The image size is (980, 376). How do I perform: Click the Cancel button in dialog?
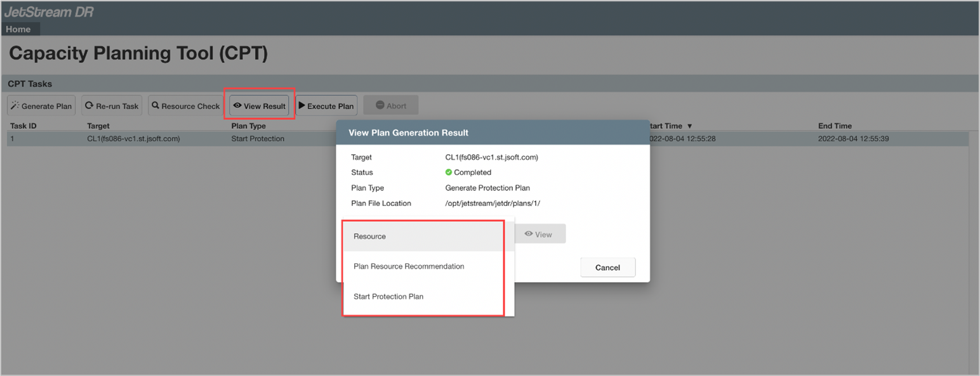[x=607, y=268]
